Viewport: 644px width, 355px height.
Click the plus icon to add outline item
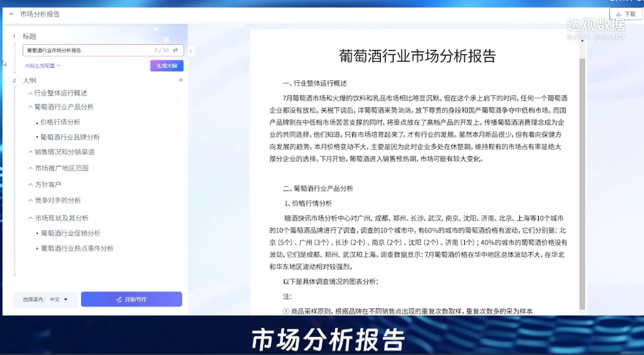pos(181,80)
